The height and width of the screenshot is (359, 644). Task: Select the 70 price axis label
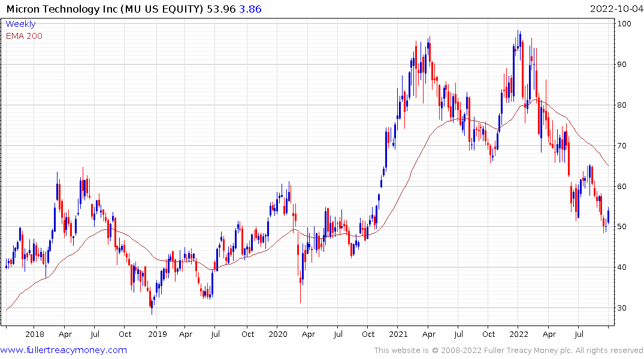[622, 145]
